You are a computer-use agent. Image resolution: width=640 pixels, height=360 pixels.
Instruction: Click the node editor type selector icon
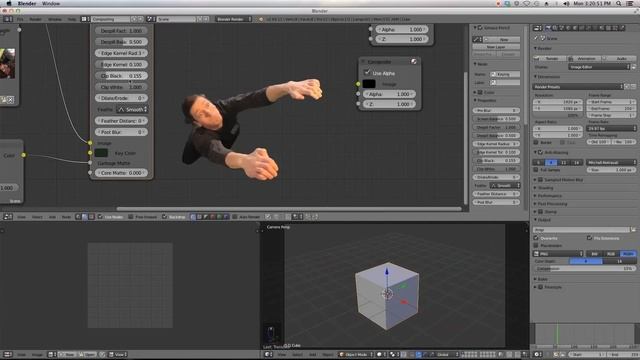point(7,217)
